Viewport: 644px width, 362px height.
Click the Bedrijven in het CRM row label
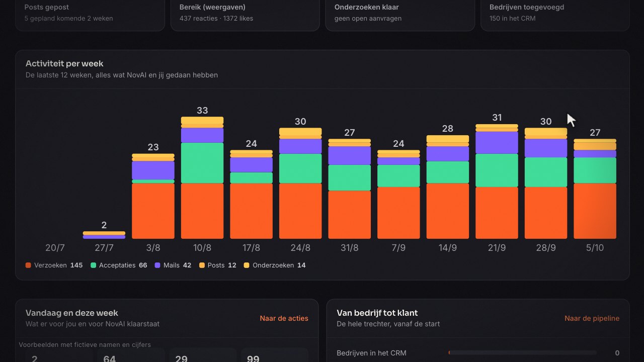tap(371, 353)
